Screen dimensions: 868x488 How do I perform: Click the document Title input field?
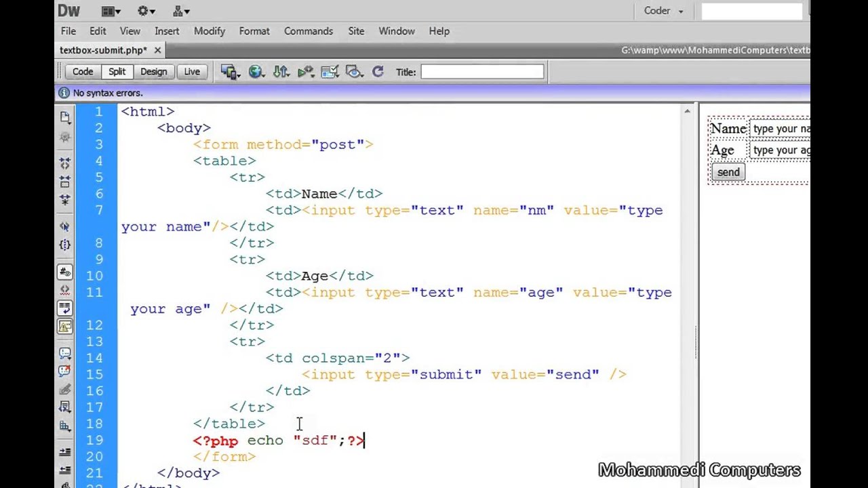coord(482,72)
